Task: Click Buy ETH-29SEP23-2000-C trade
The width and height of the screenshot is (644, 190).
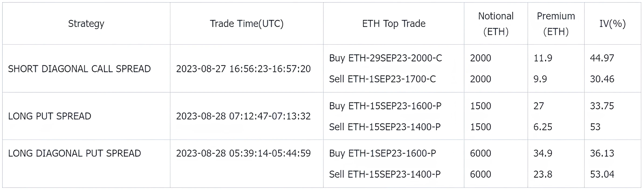Action: tap(385, 58)
